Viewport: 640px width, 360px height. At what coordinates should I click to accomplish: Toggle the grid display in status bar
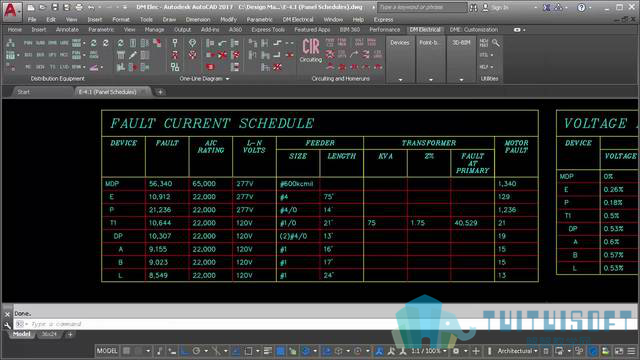127,351
